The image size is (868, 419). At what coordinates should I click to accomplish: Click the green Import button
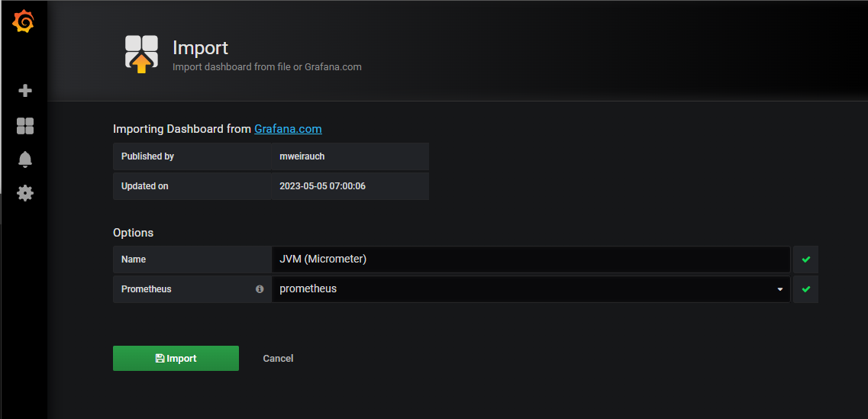(176, 358)
